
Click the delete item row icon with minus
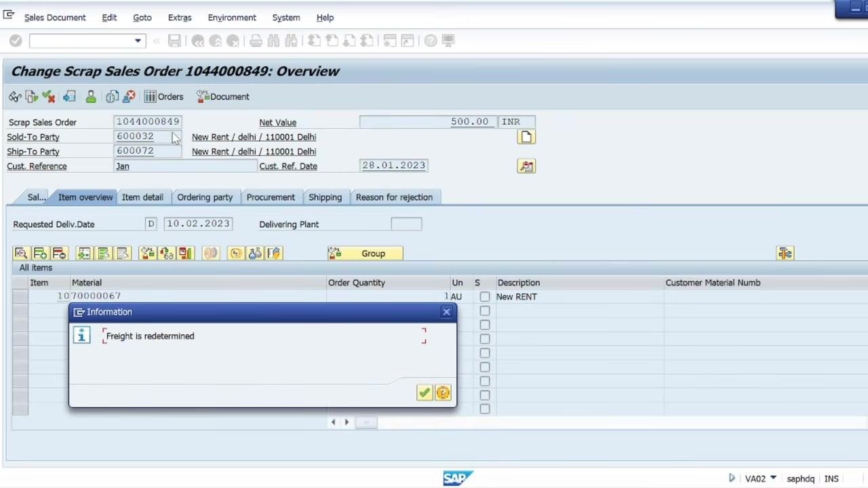coord(59,253)
